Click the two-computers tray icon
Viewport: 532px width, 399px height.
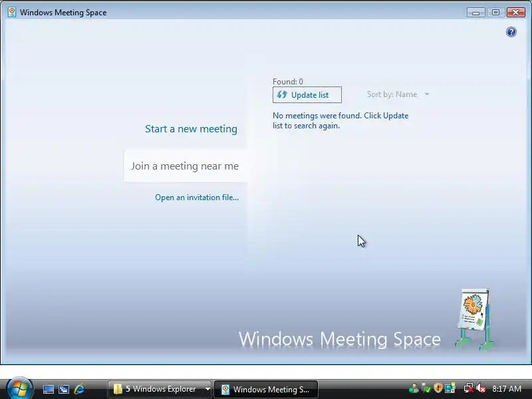pyautogui.click(x=450, y=388)
